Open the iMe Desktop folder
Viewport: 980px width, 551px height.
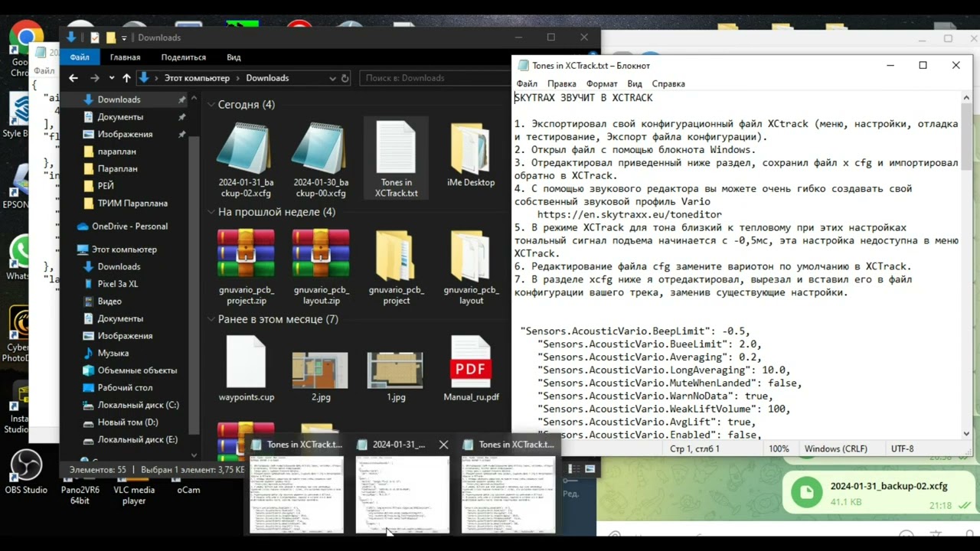[471, 154]
